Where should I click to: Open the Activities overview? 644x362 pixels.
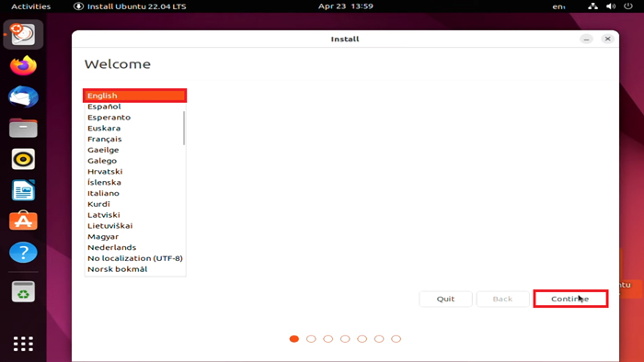tap(30, 6)
